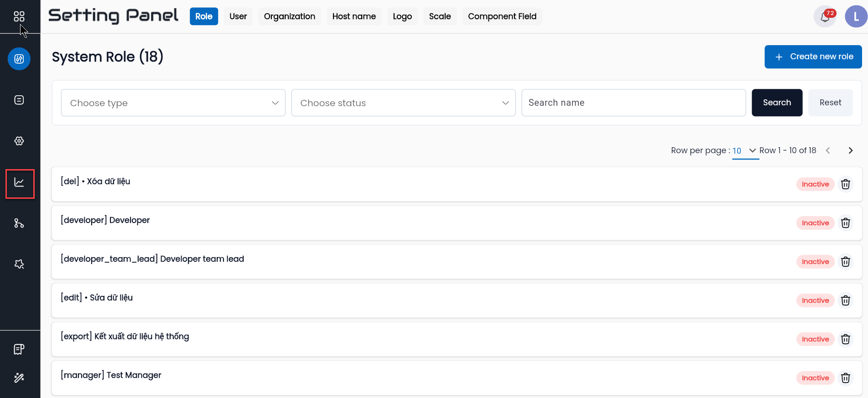Click the Search button
Screen dimensions: 868x398
(777, 103)
